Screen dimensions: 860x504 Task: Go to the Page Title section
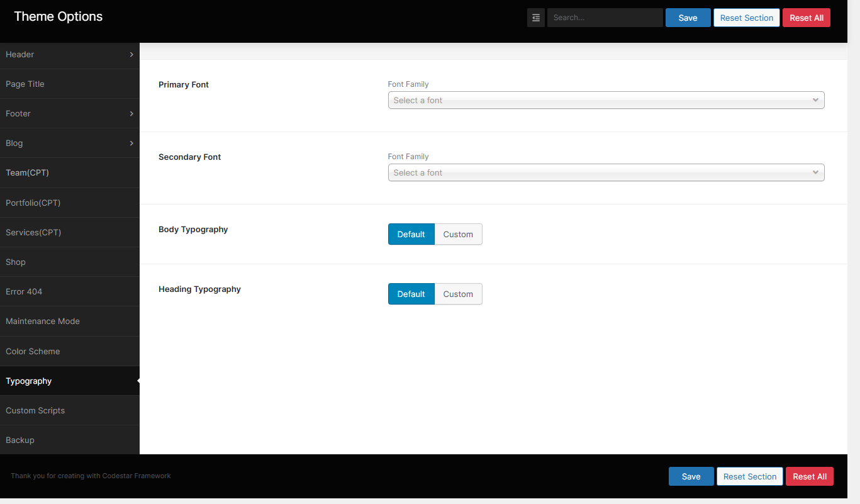[25, 84]
